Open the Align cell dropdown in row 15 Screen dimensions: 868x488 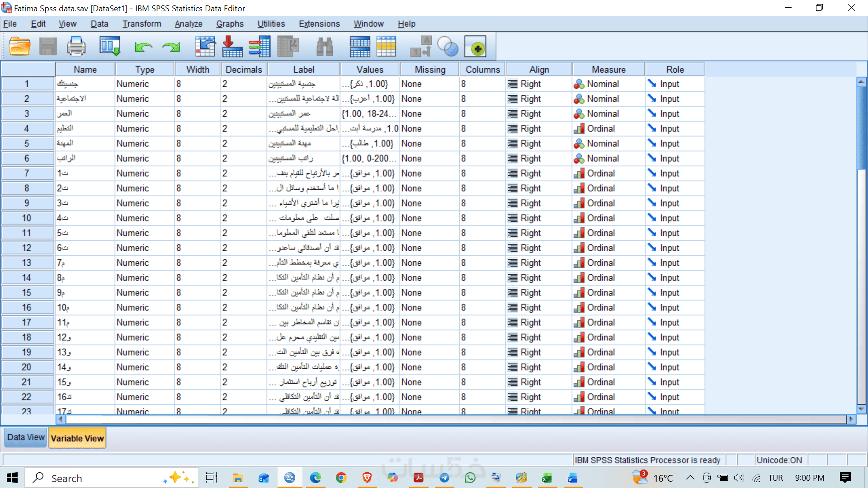pos(538,293)
